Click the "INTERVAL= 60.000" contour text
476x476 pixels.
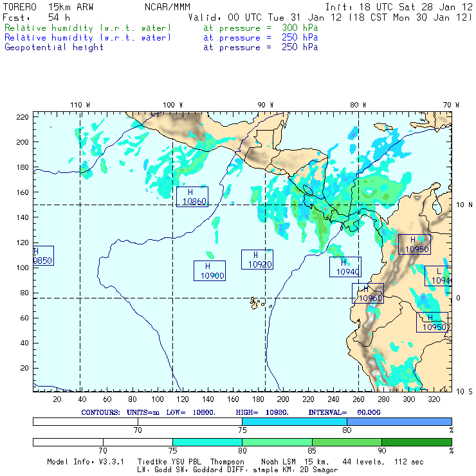[344, 412]
